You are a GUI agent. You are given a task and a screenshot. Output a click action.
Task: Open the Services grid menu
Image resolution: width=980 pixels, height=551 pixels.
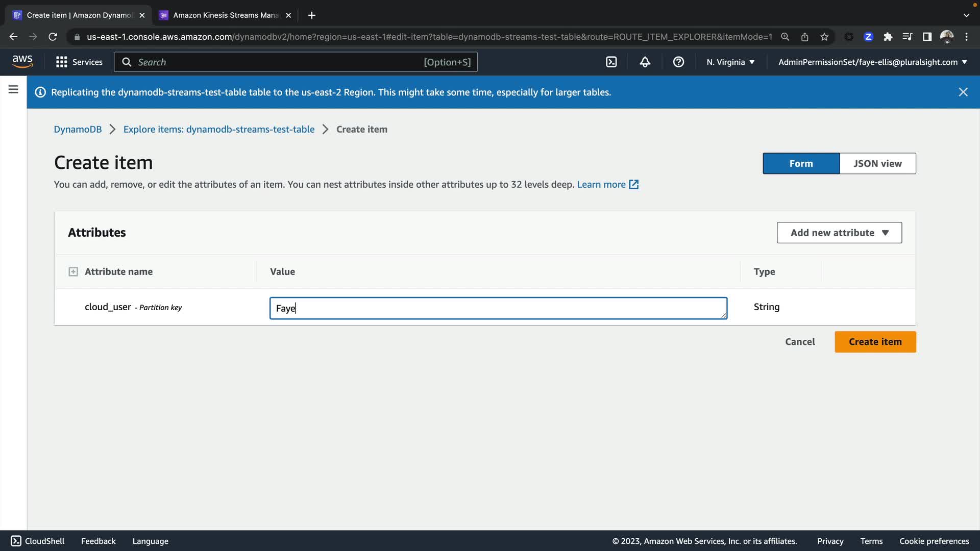[x=79, y=62]
